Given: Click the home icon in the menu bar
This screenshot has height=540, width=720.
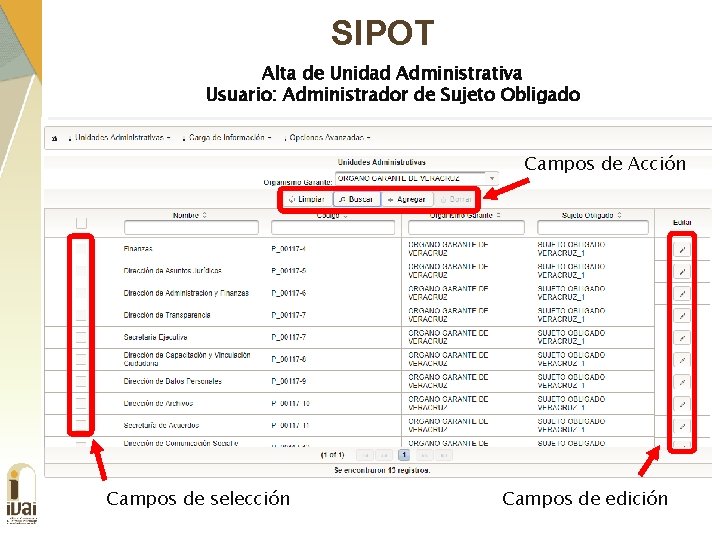Looking at the screenshot, I should [x=55, y=139].
